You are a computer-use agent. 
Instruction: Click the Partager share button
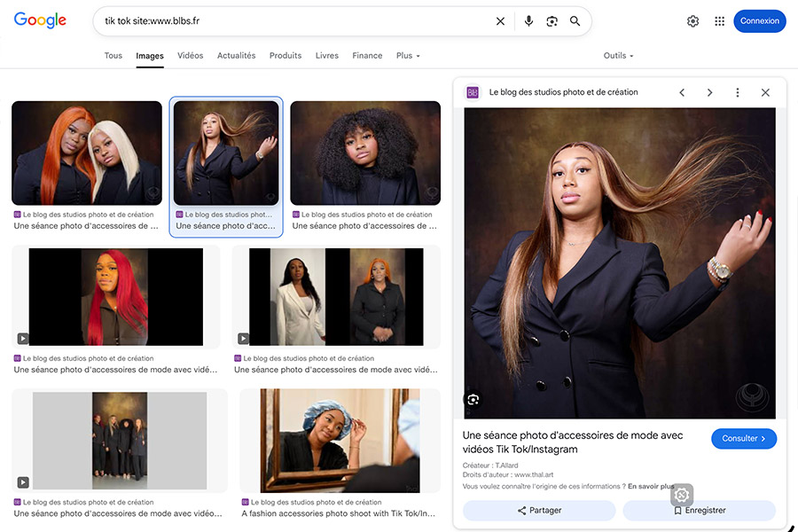(x=539, y=510)
